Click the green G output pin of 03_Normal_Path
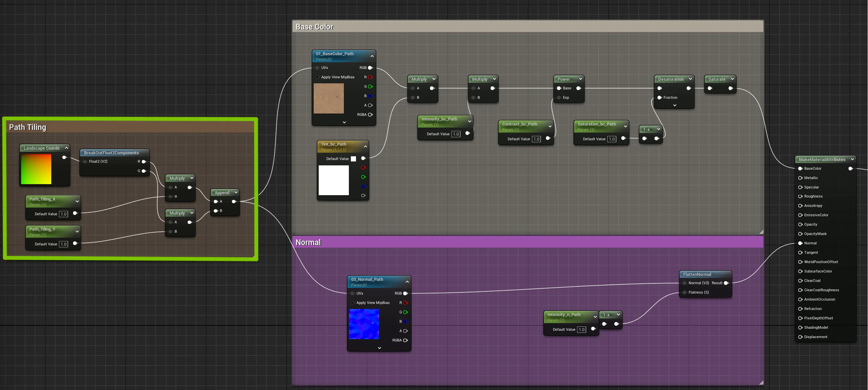Viewport: 868px width, 390px height. (406, 312)
